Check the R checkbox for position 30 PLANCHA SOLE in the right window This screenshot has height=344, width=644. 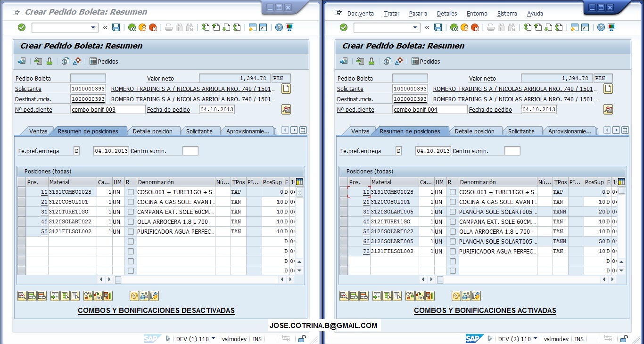point(453,212)
